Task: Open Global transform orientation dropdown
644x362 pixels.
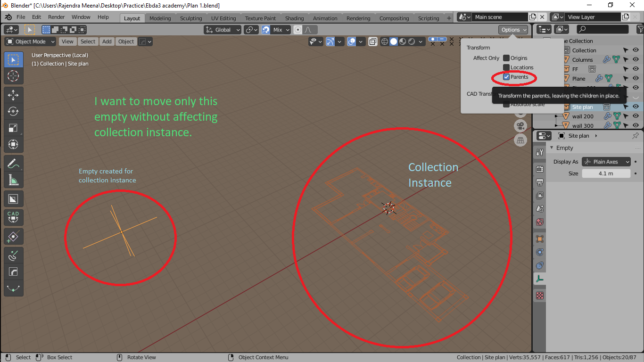Action: [x=223, y=30]
